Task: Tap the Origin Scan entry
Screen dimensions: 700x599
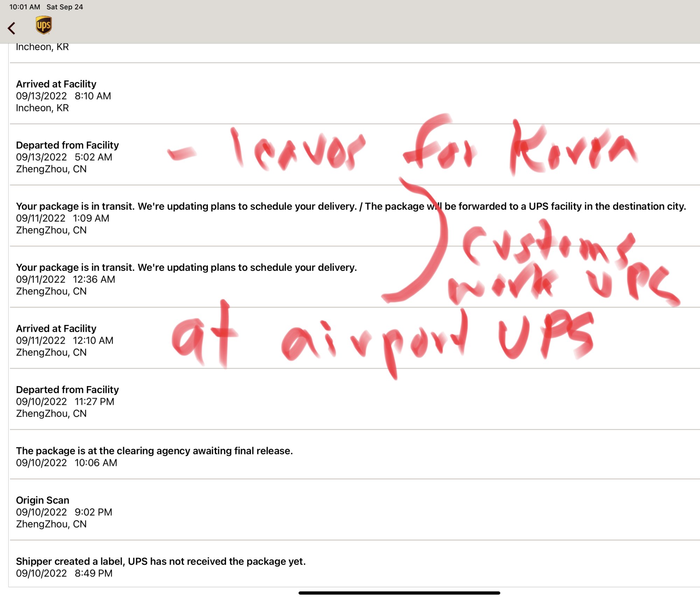Action: point(43,500)
